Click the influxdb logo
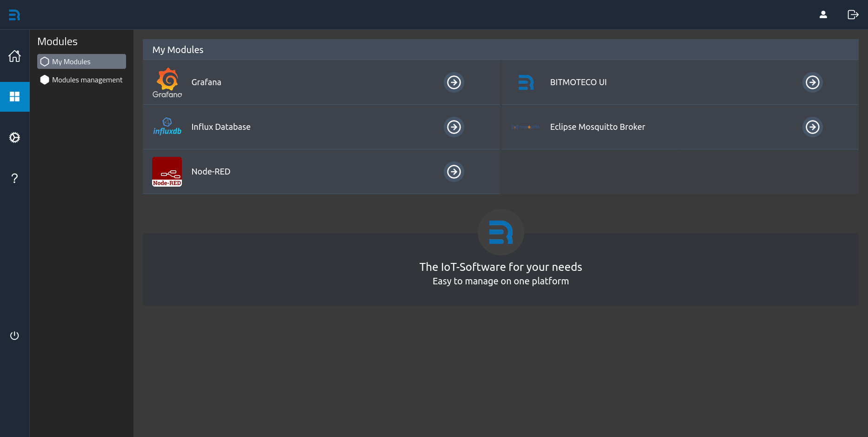This screenshot has height=437, width=868. (x=167, y=127)
